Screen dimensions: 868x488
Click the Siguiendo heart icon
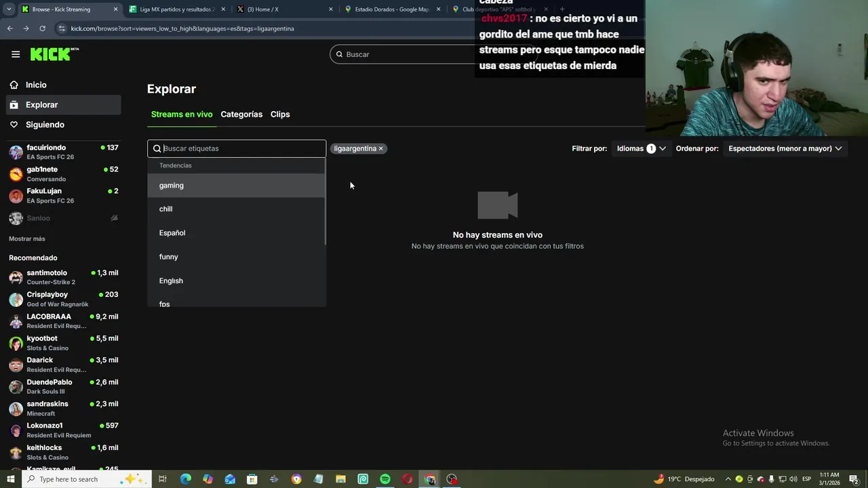coord(14,125)
